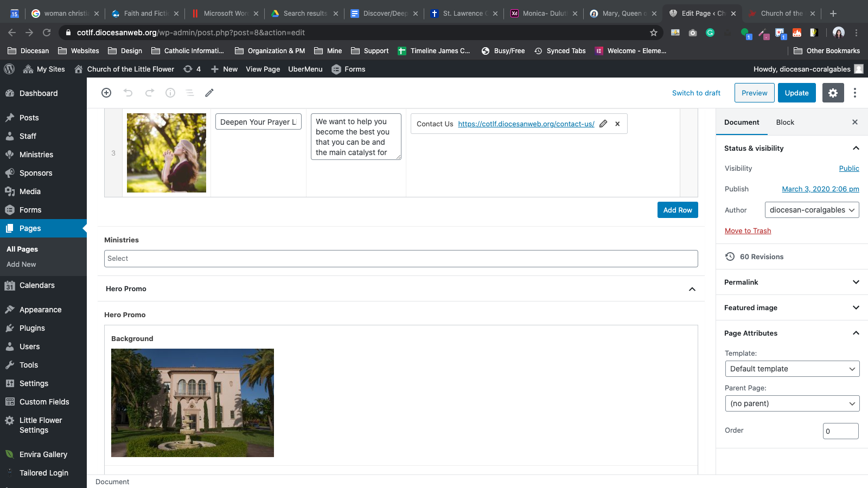This screenshot has height=488, width=868.
Task: Open the three-dot more options menu
Action: tap(855, 93)
